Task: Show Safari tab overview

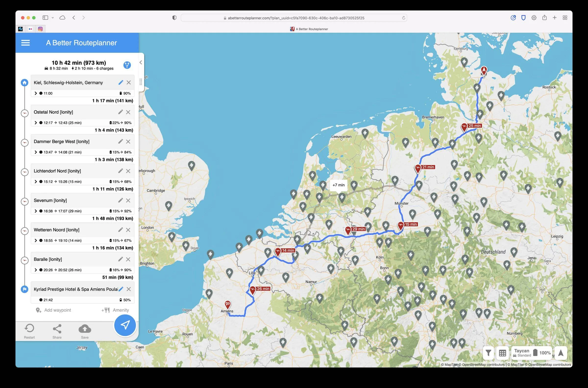Action: coord(565,18)
